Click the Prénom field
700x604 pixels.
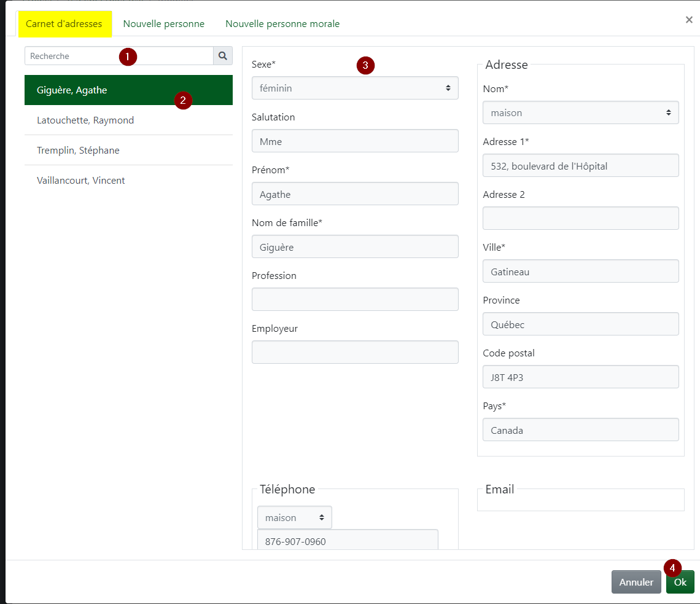pyautogui.click(x=355, y=194)
